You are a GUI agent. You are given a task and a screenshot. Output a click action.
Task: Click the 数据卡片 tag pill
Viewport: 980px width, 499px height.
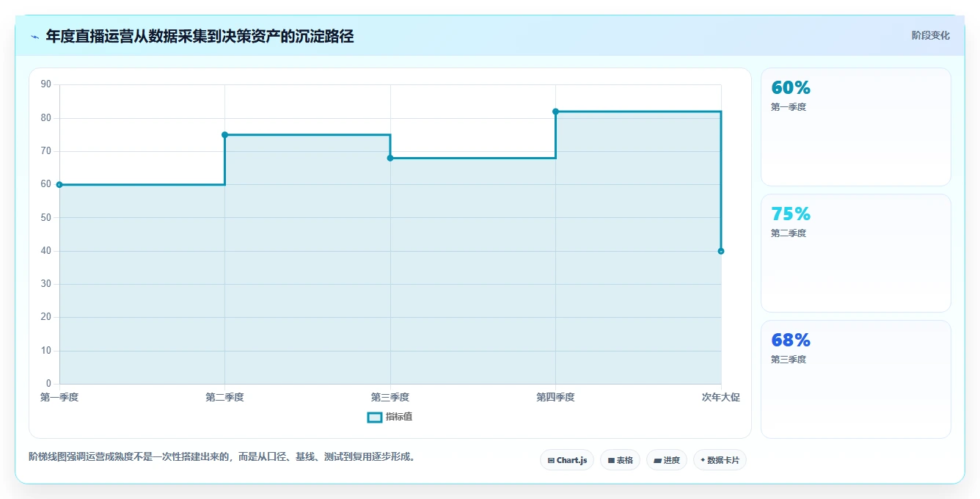pos(720,460)
